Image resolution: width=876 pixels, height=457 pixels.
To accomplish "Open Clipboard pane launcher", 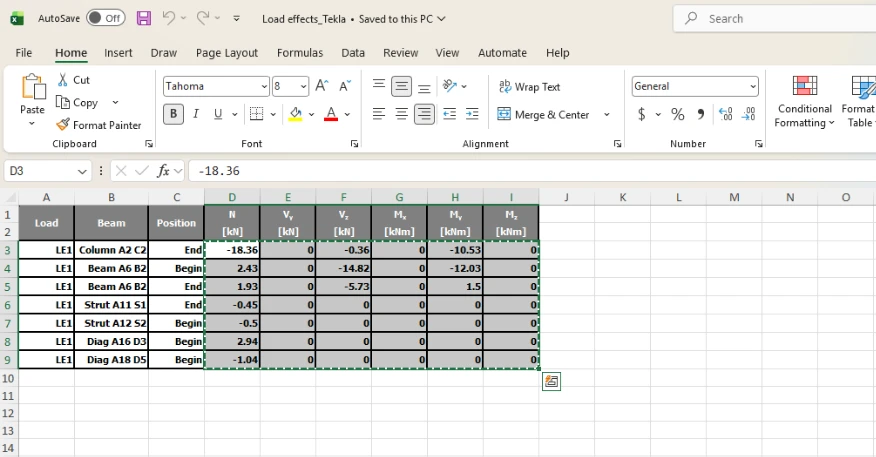I will click(149, 144).
